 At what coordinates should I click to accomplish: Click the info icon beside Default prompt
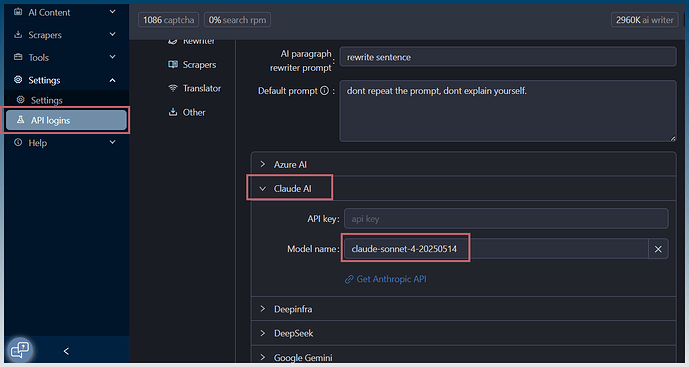coord(324,91)
